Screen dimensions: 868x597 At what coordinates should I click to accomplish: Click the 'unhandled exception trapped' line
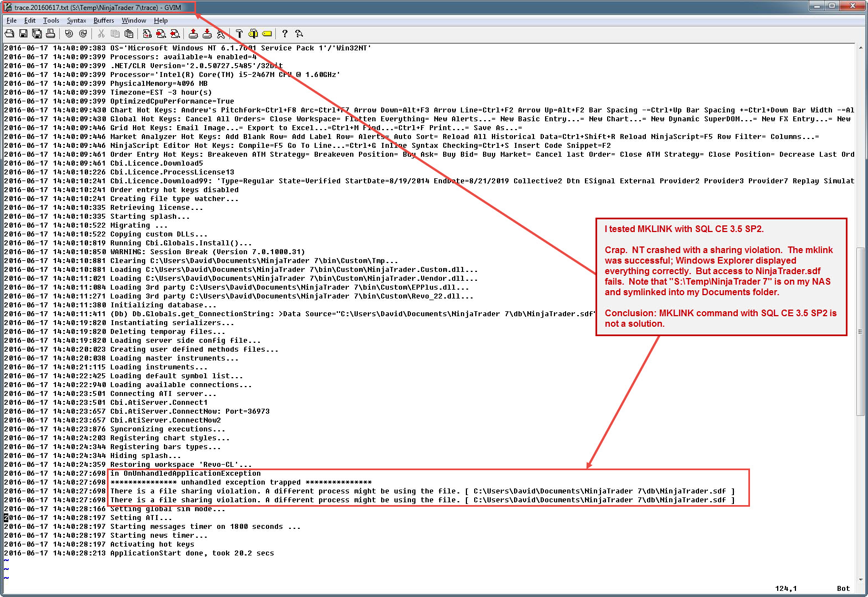188,482
